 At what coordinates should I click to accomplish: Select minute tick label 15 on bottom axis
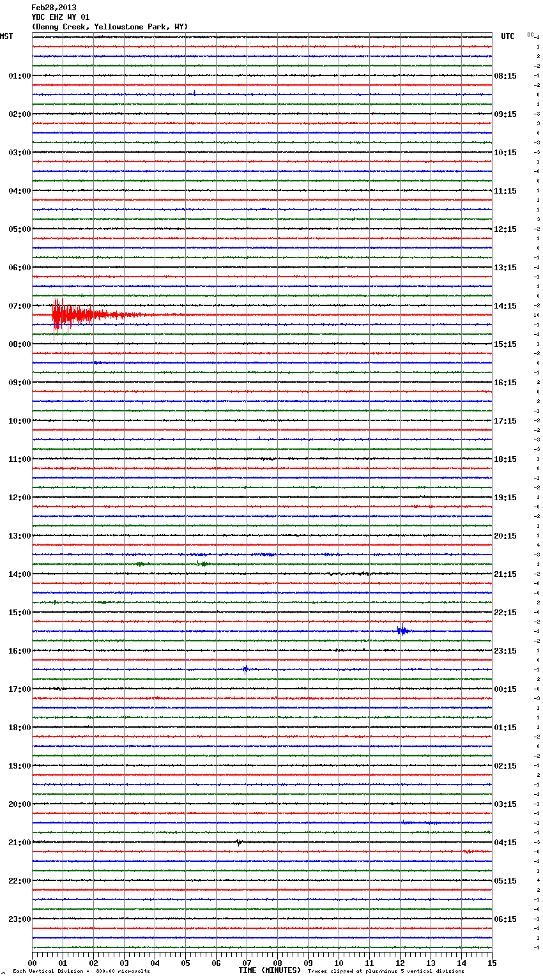(x=492, y=963)
